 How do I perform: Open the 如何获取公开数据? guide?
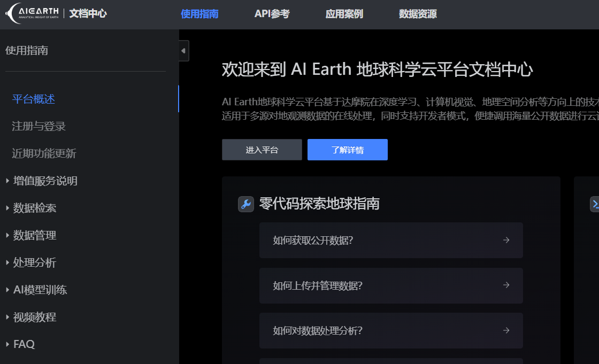pos(391,240)
